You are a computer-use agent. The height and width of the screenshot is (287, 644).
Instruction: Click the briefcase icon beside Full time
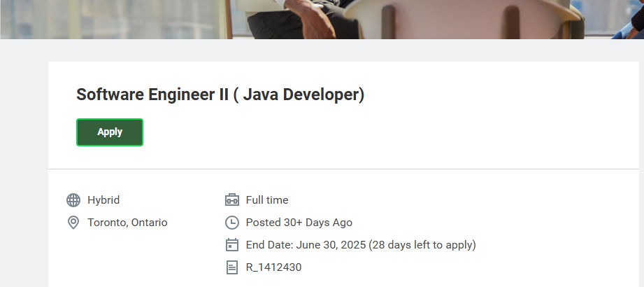[232, 200]
